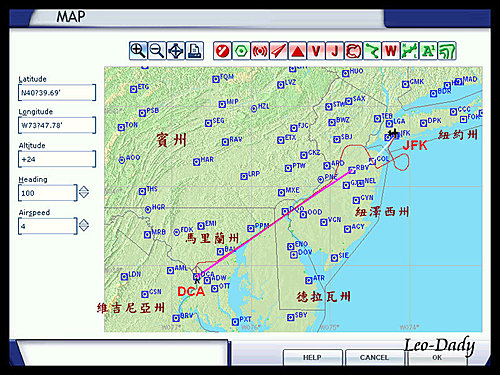Image resolution: width=500 pixels, height=375 pixels.
Task: Toggle the W weather icon
Action: click(x=391, y=51)
